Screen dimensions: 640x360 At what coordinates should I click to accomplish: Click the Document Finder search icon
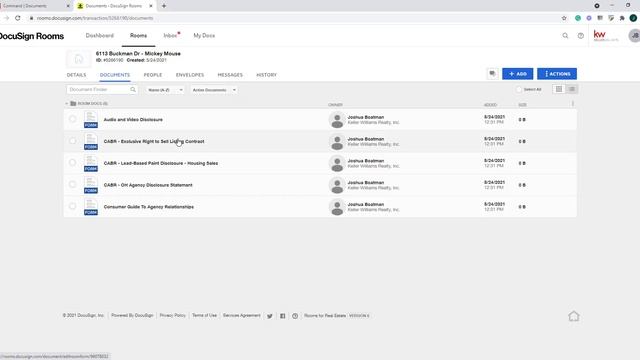(x=133, y=89)
